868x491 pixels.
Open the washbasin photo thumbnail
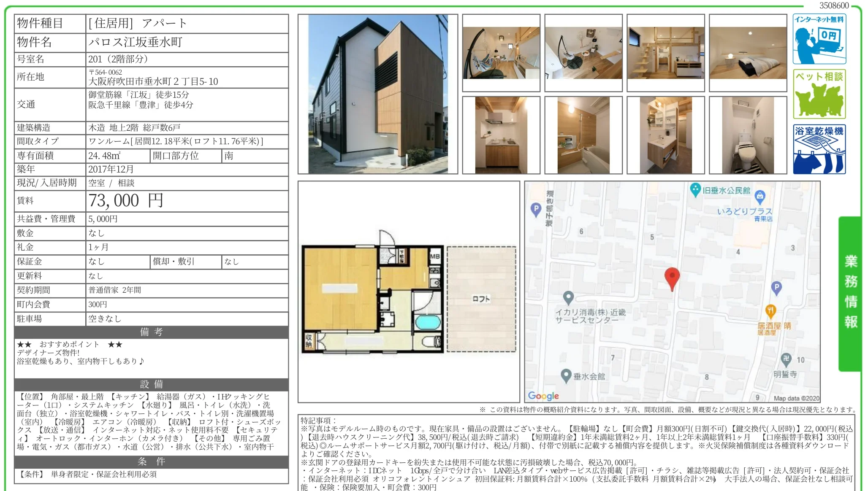point(665,135)
